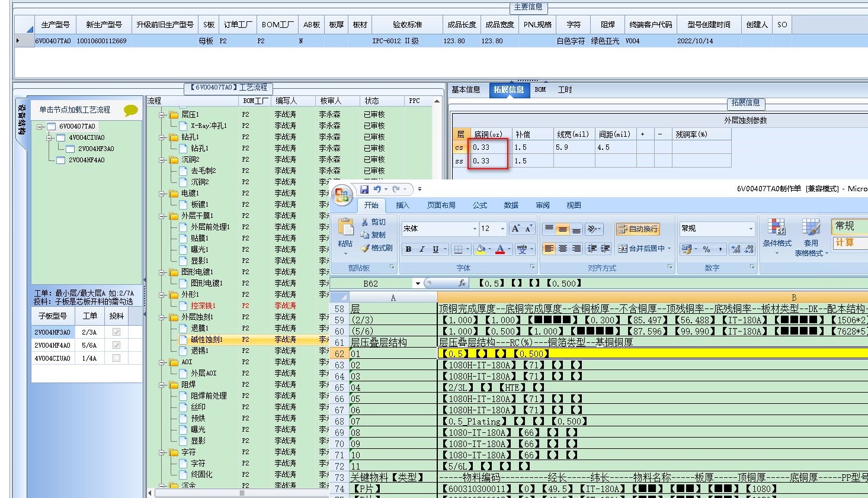
Task: Toggle 投料 checkbox for 4V004CIUA0
Action: click(117, 358)
